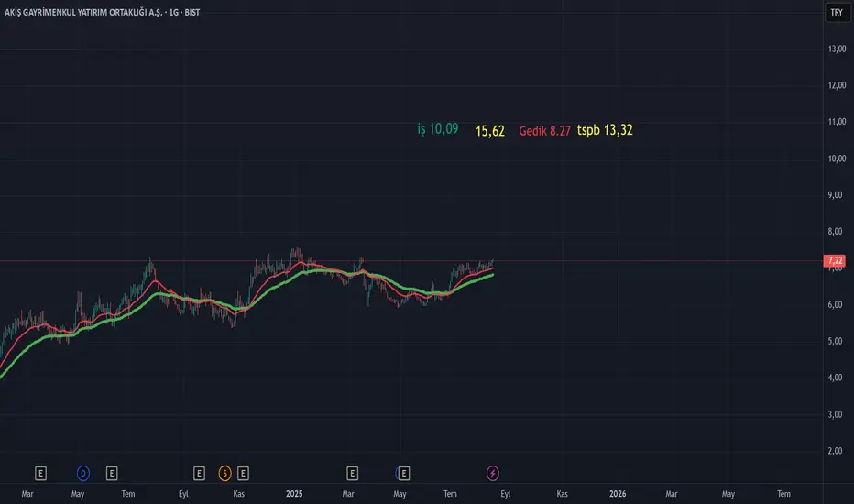Click the earnings E marker near May 2025
Screen dimensions: 854x504
click(x=402, y=473)
